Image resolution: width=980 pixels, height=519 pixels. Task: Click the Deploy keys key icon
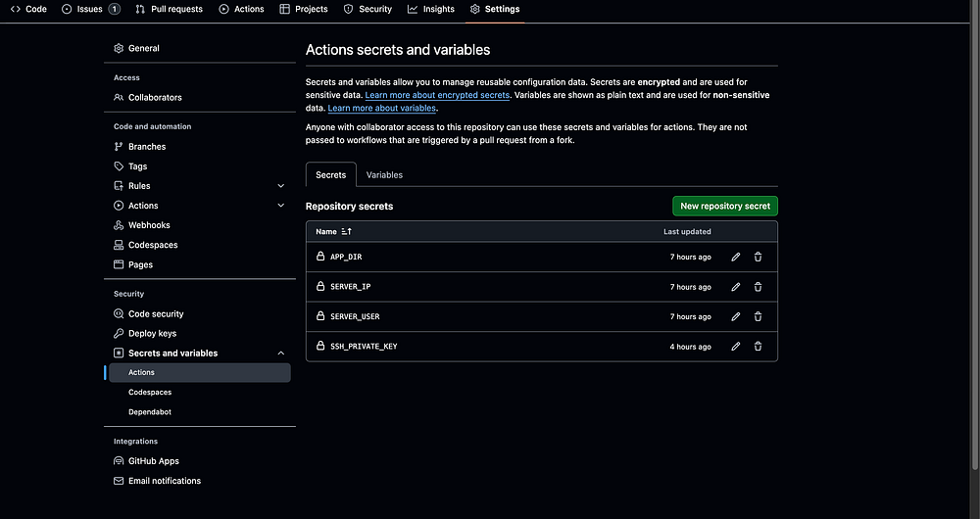(x=119, y=334)
